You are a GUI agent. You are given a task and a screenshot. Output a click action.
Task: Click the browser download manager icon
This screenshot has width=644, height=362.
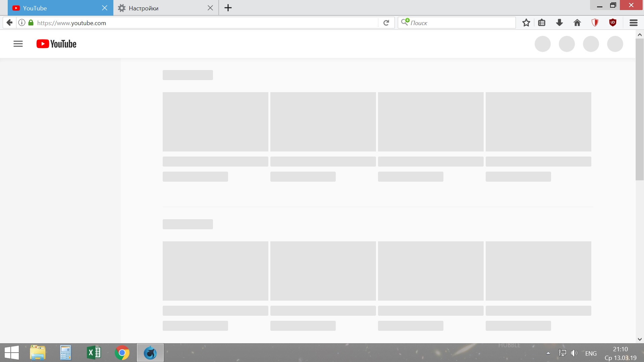(x=559, y=22)
